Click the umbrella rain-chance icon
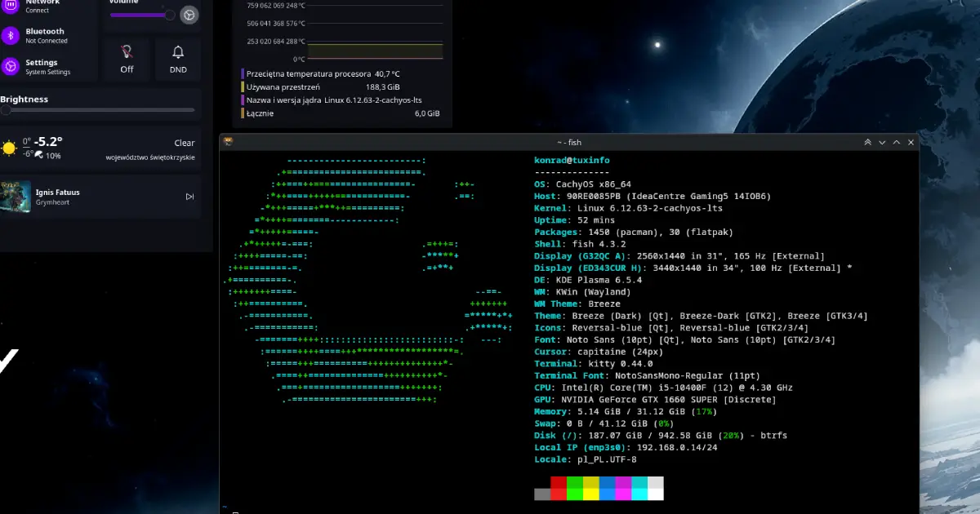980x514 pixels. (38, 155)
